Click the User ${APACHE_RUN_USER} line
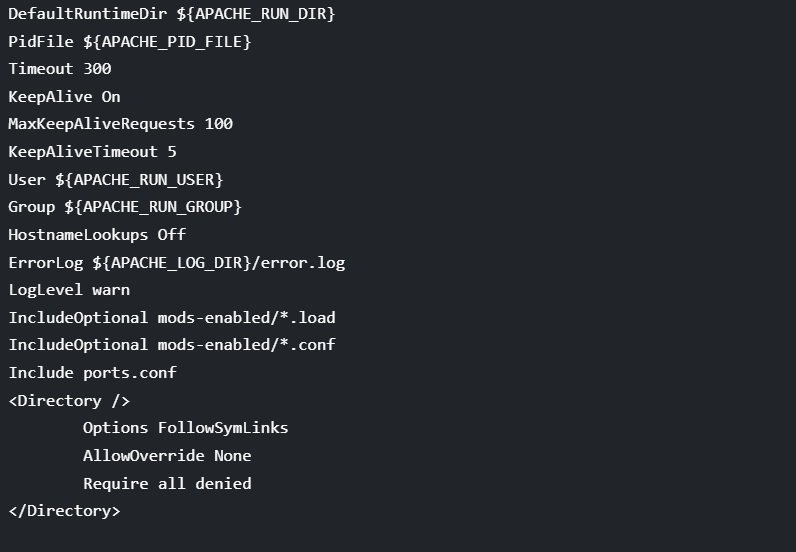The width and height of the screenshot is (796, 552). 116,180
